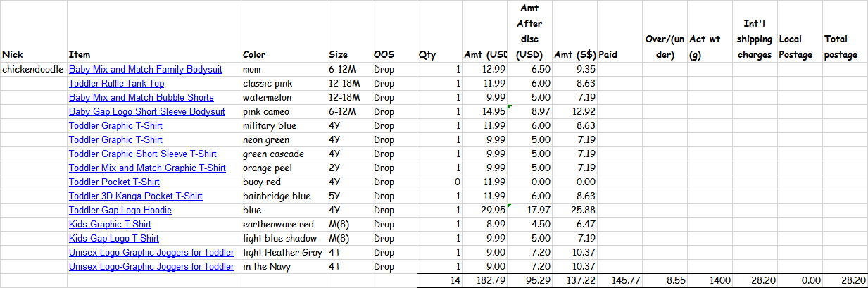Image resolution: width=868 pixels, height=288 pixels.
Task: Open the Toddler Ruffle Tank Top link
Action: [116, 84]
